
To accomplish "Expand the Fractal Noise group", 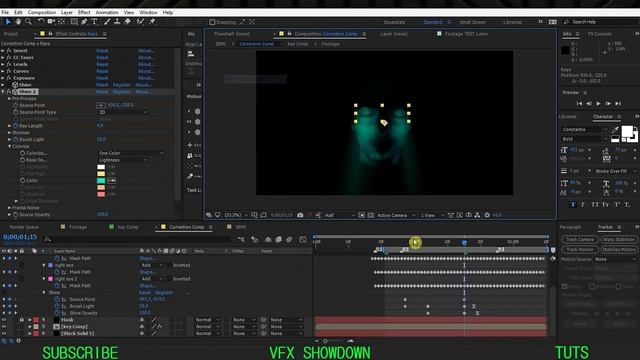I will 9,208.
